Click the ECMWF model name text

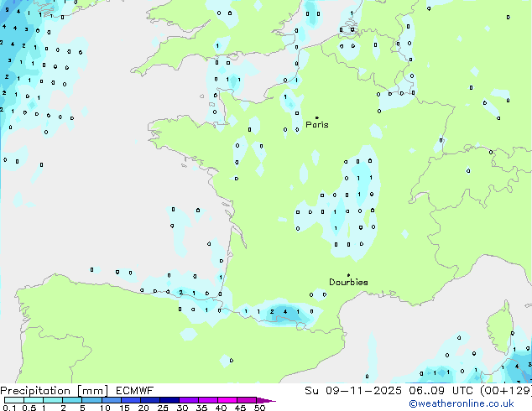pyautogui.click(x=135, y=391)
